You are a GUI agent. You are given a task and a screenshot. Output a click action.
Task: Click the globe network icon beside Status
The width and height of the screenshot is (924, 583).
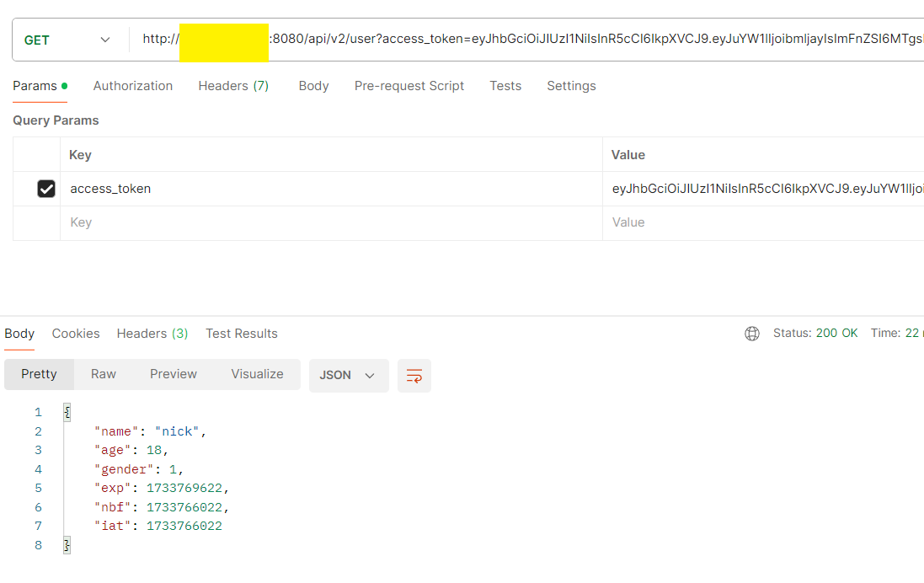coord(752,334)
